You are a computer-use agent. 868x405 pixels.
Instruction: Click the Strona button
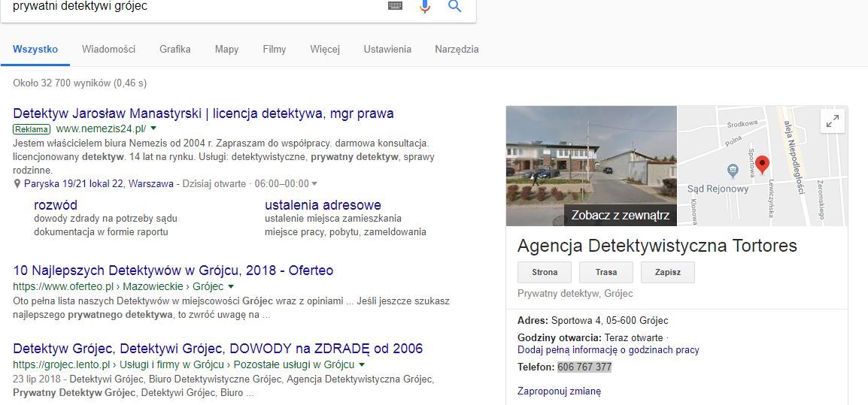(x=545, y=272)
